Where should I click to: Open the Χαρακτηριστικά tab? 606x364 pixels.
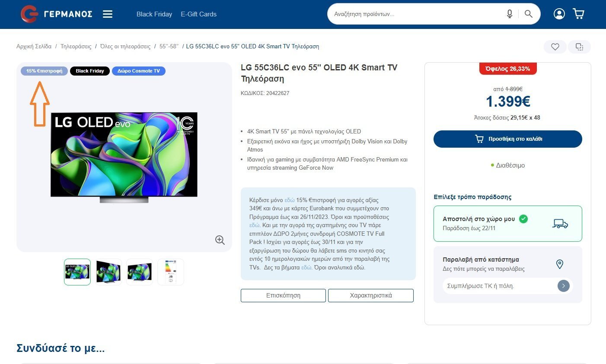coord(371,295)
